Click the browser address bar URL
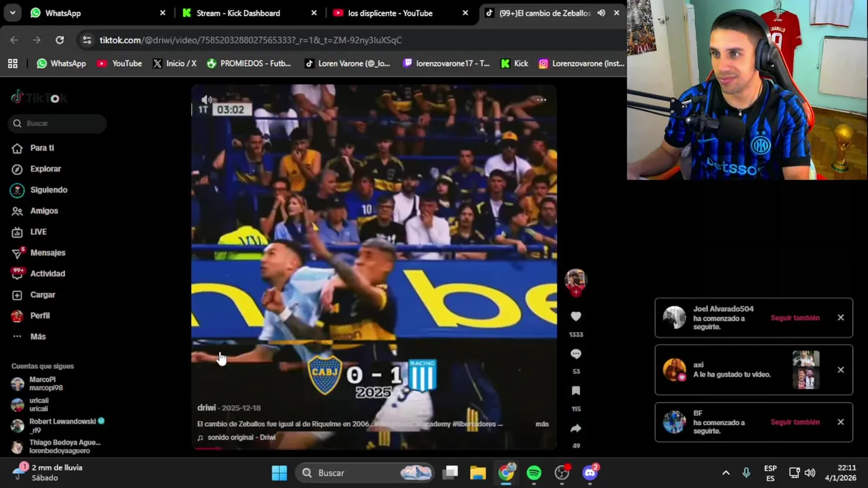Image resolution: width=868 pixels, height=488 pixels. [x=250, y=40]
